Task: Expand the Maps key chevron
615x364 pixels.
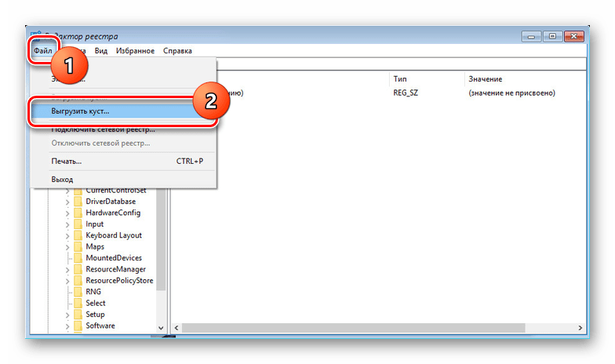Action: pos(67,248)
